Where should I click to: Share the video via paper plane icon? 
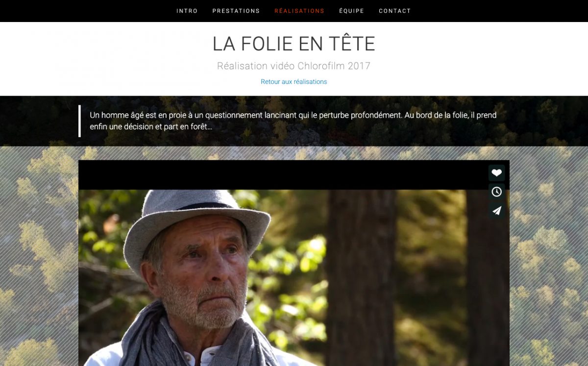click(x=496, y=211)
